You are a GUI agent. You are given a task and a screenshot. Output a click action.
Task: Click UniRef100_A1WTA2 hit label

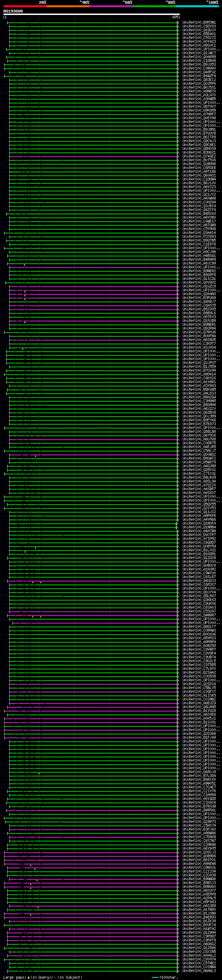click(199, 929)
